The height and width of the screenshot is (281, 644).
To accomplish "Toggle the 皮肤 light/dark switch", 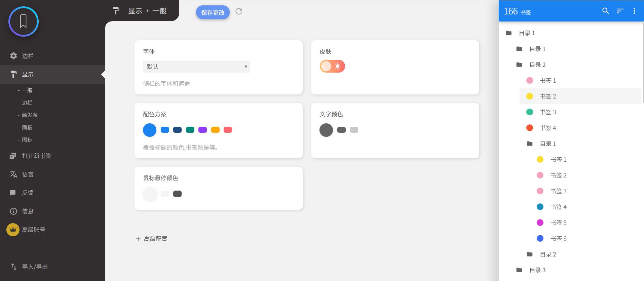I will click(332, 66).
